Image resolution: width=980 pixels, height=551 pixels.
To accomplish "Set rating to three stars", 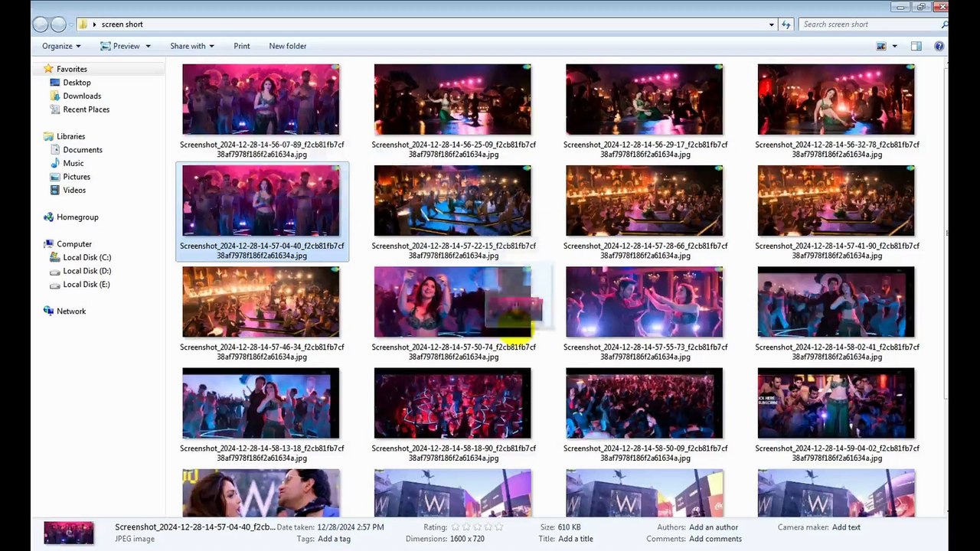I will point(477,527).
